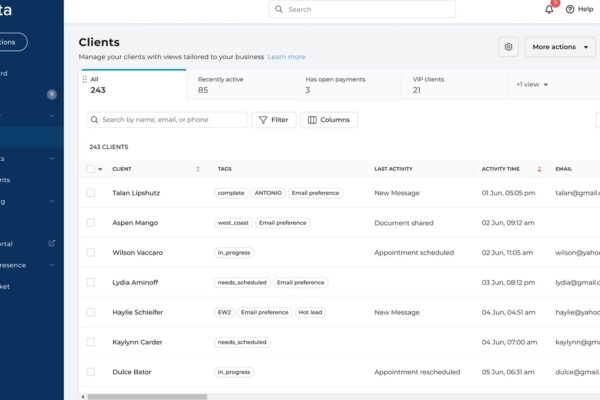The image size is (600, 400).
Task: Tick the checkbox for Lydia Aminoff
Action: 91,283
